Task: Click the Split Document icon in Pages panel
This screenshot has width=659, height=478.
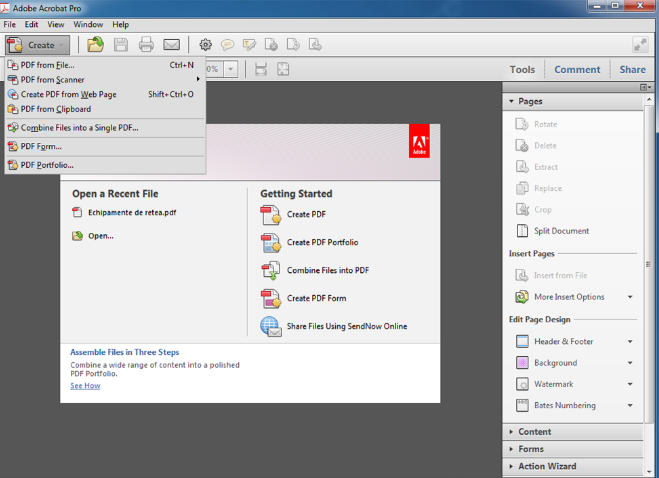Action: tap(522, 231)
